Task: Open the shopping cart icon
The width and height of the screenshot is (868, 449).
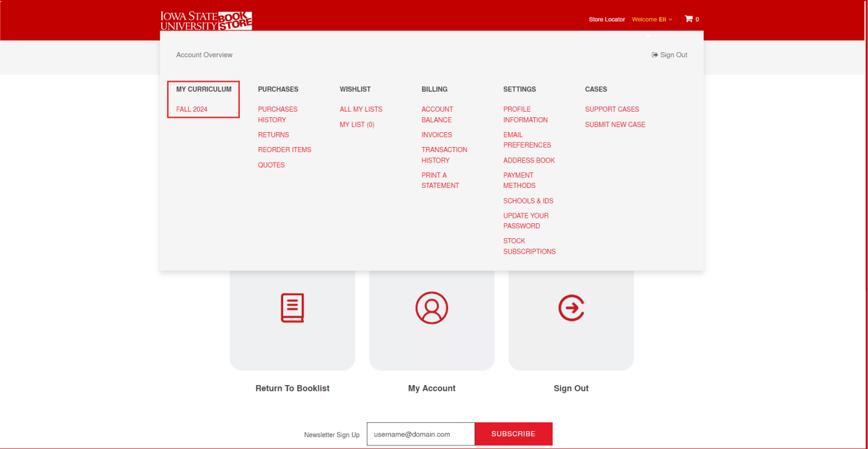Action: pyautogui.click(x=688, y=19)
